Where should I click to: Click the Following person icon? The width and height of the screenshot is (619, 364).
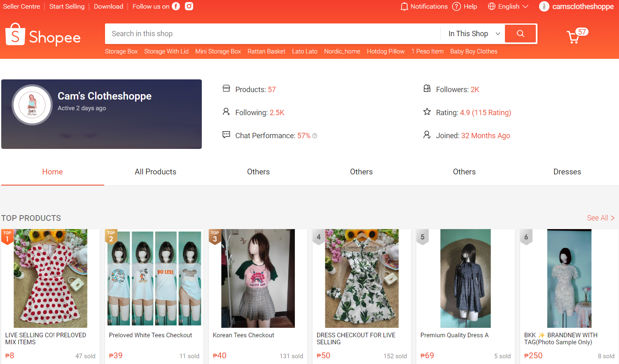[226, 111]
